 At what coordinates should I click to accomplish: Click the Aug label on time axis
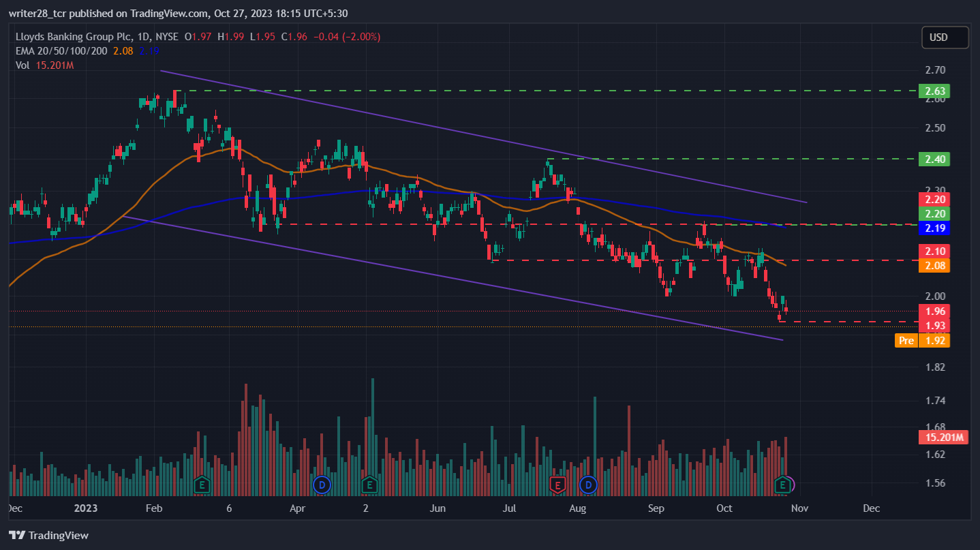tap(577, 508)
